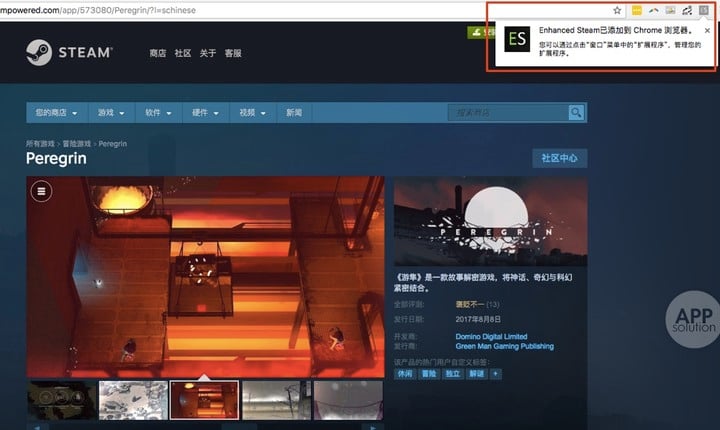Bookmark this page with the star icon

coord(617,10)
